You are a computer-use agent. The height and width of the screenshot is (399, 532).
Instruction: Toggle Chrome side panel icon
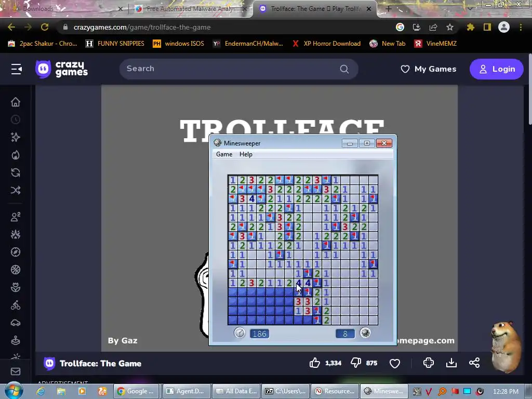(487, 27)
